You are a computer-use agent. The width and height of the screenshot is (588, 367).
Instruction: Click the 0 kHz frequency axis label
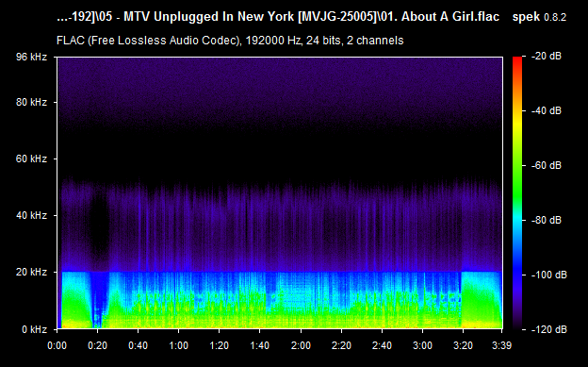point(35,329)
